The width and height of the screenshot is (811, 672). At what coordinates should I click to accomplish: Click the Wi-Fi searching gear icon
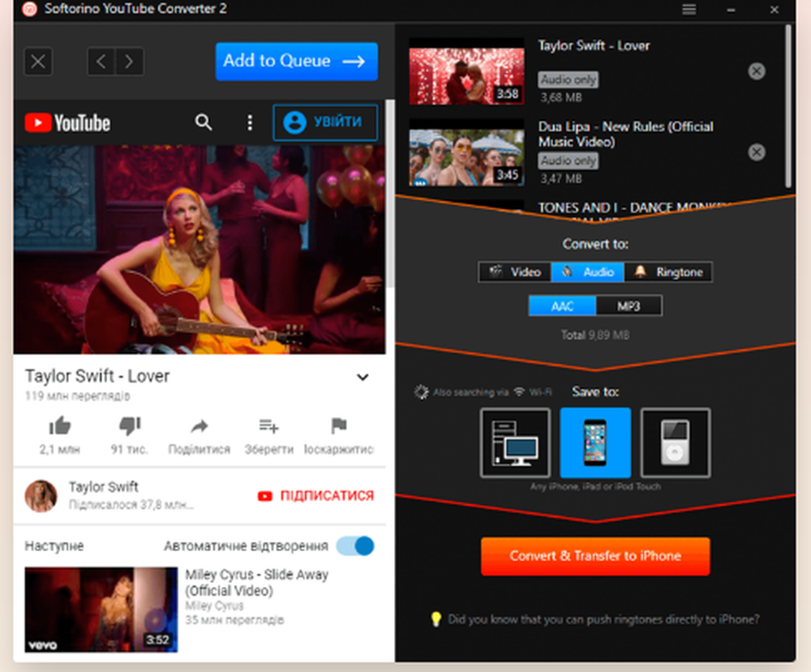[422, 392]
